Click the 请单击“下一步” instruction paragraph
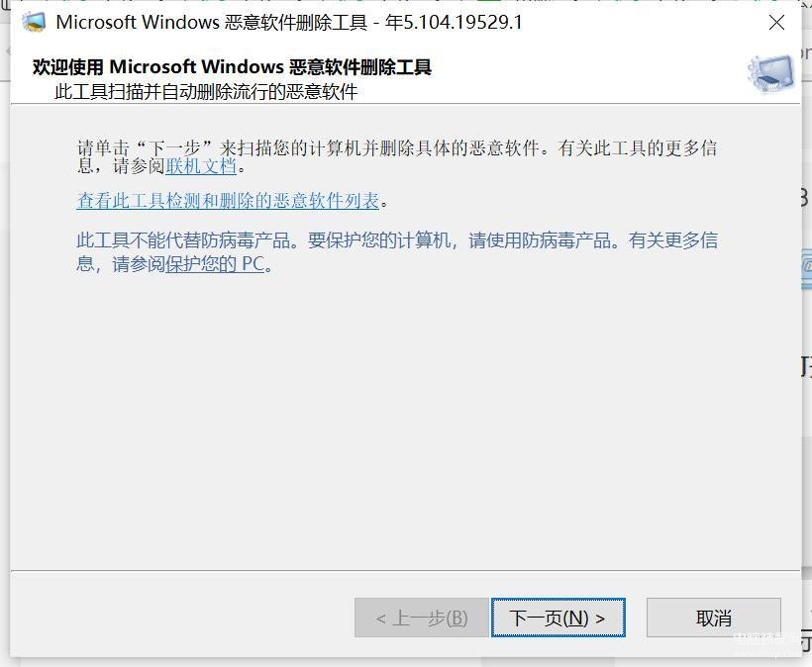Screen dimensions: 812x667 click(397, 156)
